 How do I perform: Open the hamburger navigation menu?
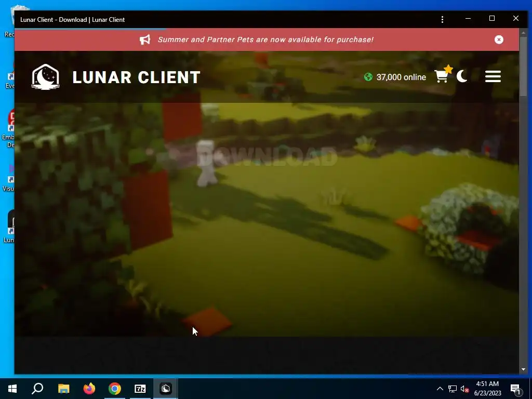pyautogui.click(x=493, y=76)
